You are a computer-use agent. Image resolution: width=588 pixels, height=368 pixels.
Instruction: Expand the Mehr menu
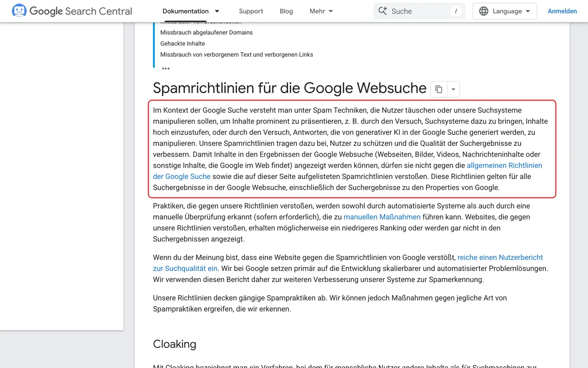tap(321, 11)
